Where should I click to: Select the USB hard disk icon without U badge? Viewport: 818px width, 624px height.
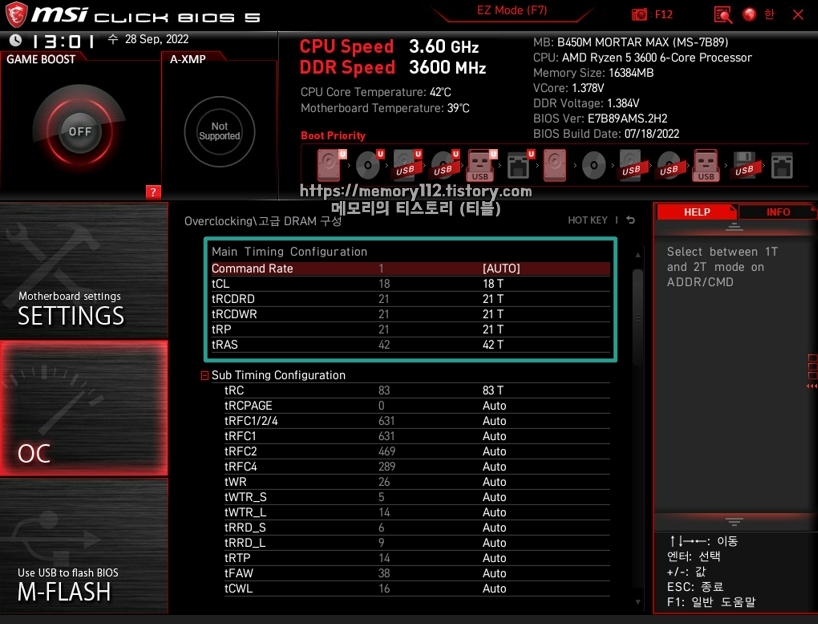tap(632, 165)
